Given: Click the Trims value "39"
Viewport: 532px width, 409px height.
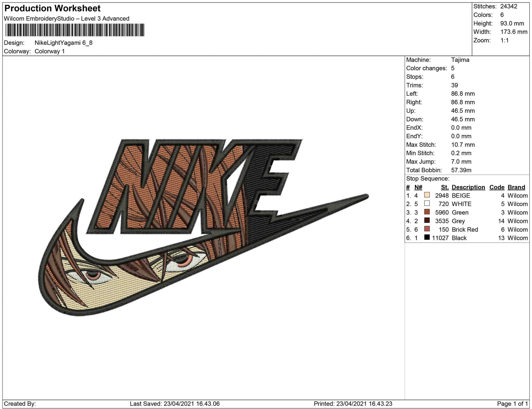Looking at the screenshot, I should tap(455, 85).
